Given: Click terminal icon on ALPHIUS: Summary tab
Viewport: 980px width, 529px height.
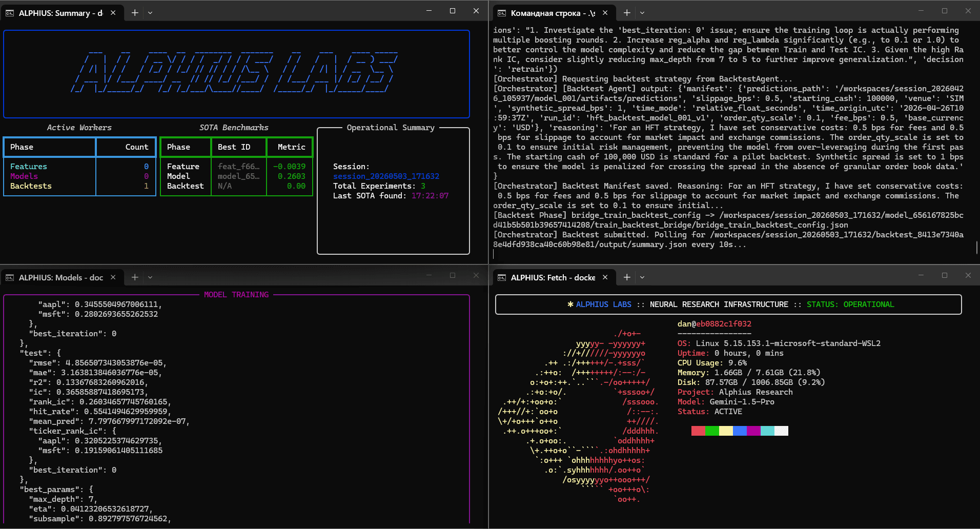Looking at the screenshot, I should point(10,13).
